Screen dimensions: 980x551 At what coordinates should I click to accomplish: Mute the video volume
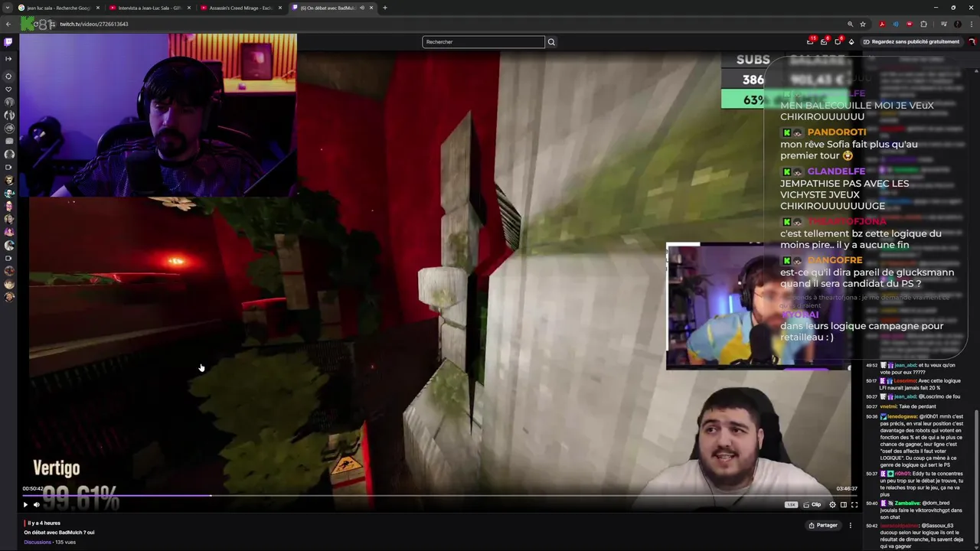tap(36, 504)
